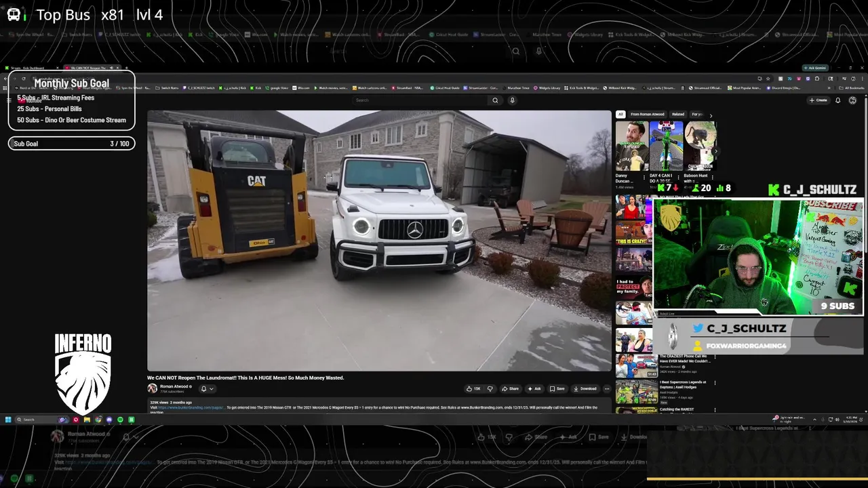This screenshot has width=868, height=488.
Task: Start voice search with the microphone icon
Action: (512, 100)
